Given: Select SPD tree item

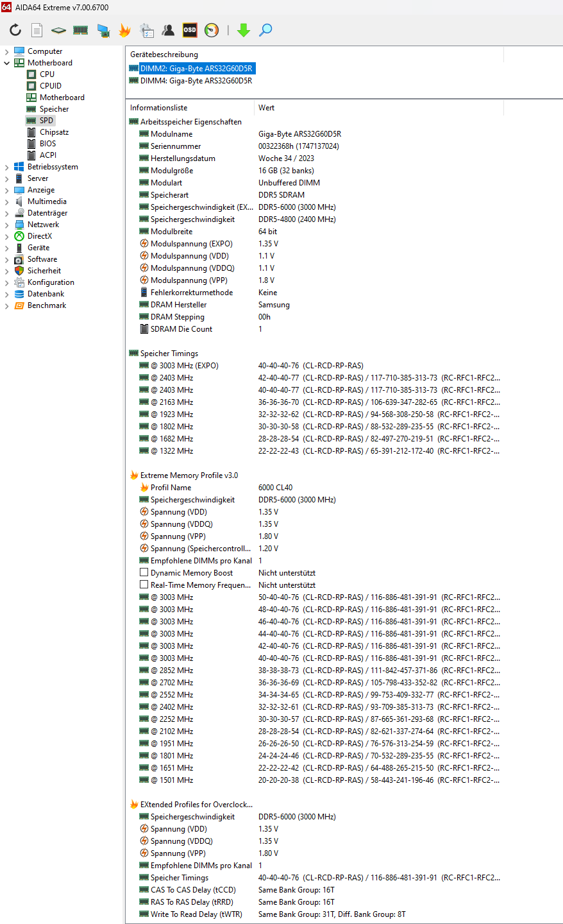Looking at the screenshot, I should click(x=46, y=121).
